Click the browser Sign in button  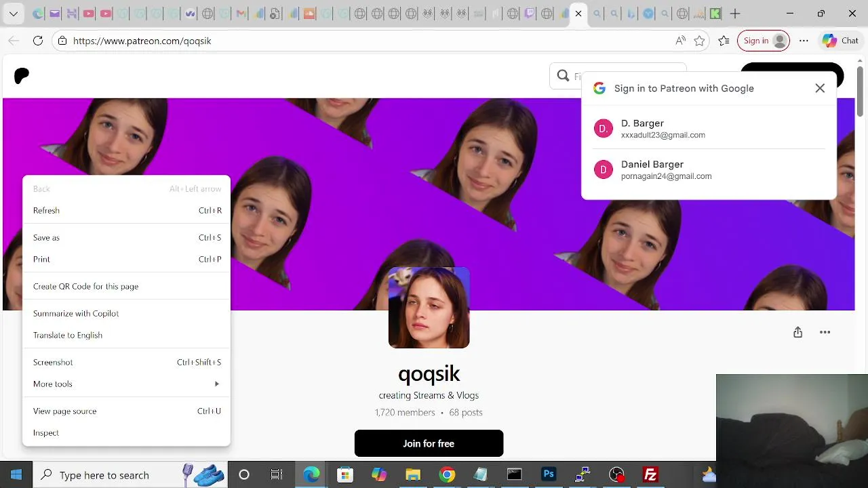click(x=764, y=41)
